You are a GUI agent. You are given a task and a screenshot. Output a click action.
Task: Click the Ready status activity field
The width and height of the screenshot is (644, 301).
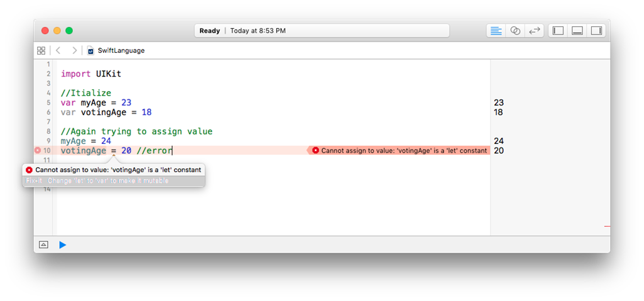tap(322, 31)
